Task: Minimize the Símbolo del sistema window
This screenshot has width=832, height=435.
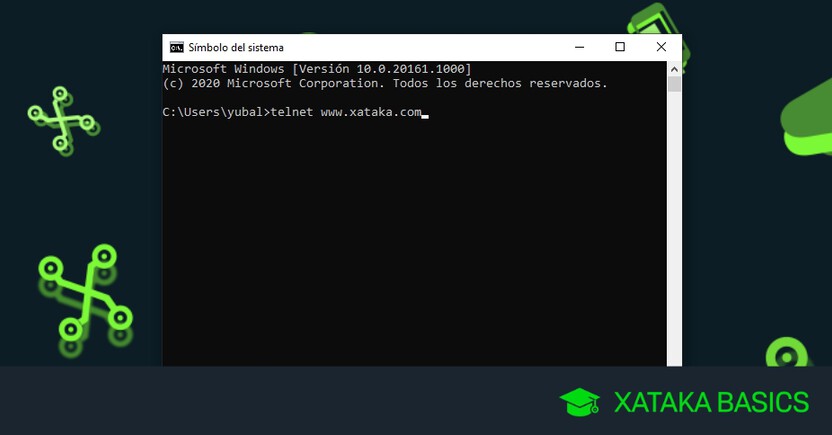Action: coord(580,47)
